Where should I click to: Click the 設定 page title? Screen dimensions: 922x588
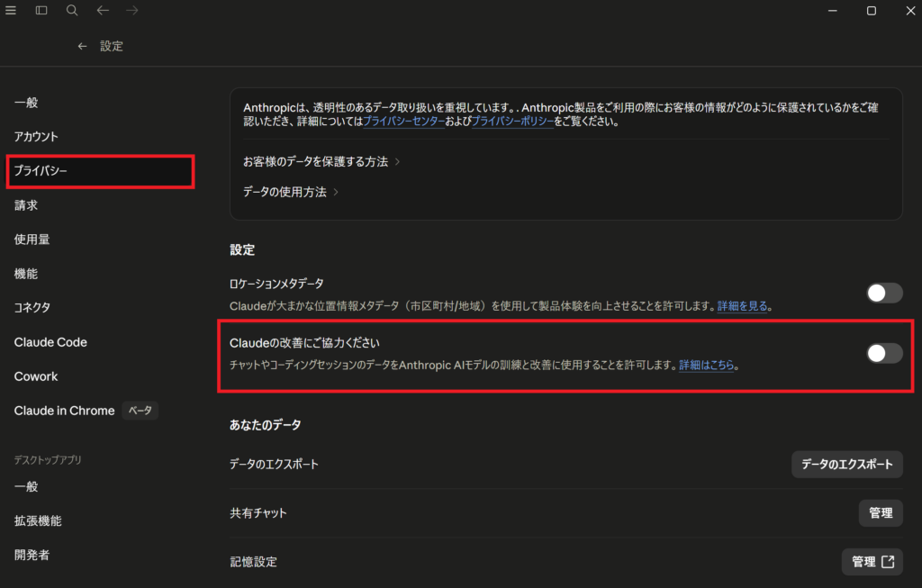[111, 46]
